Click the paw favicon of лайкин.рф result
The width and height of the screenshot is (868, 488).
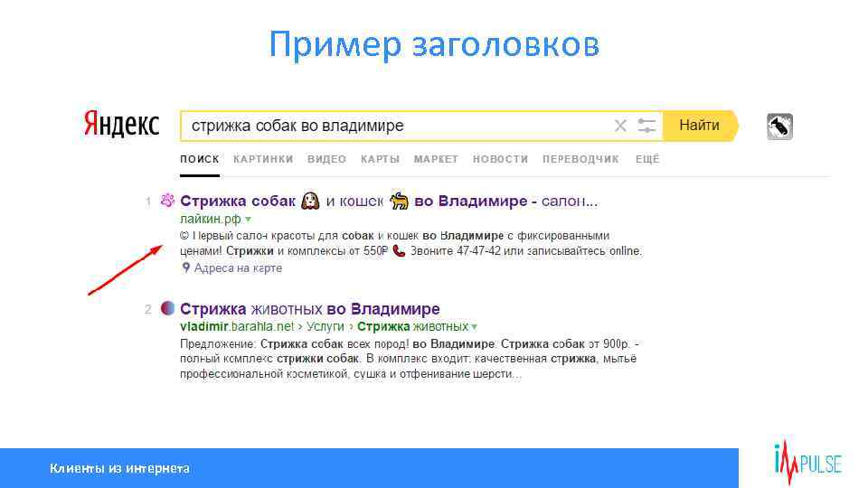coord(167,201)
